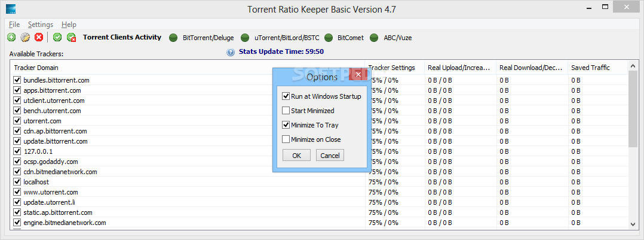This screenshot has height=240, width=644.
Task: Close the Options dialog with its red X
Action: pyautogui.click(x=358, y=74)
